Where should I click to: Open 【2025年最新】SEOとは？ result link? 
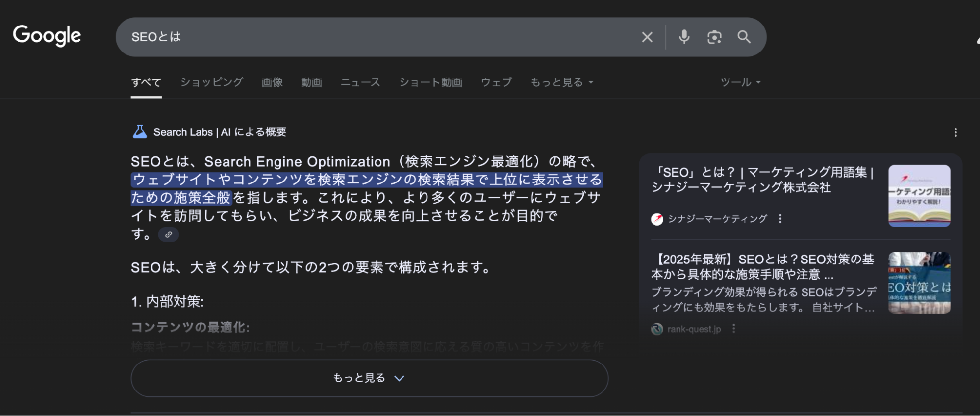(x=763, y=266)
